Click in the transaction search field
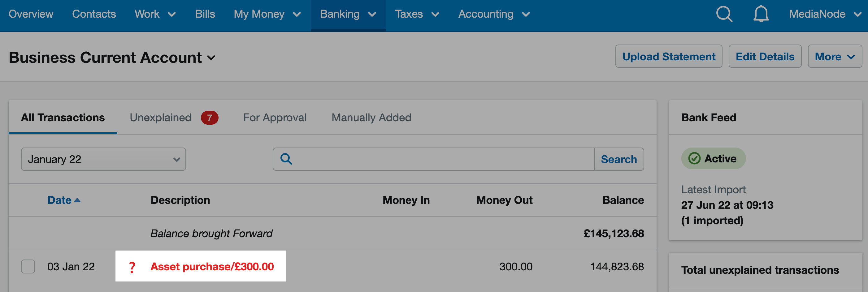The image size is (868, 292). click(441, 159)
